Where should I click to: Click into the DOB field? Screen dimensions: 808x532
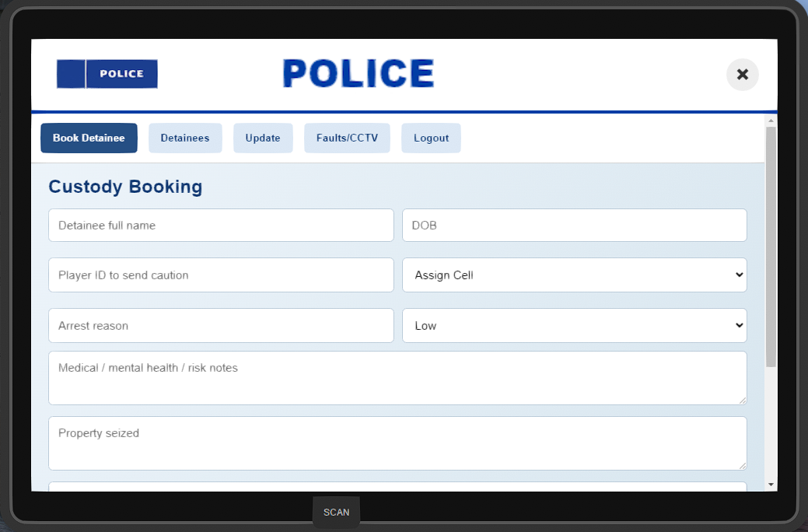point(574,226)
